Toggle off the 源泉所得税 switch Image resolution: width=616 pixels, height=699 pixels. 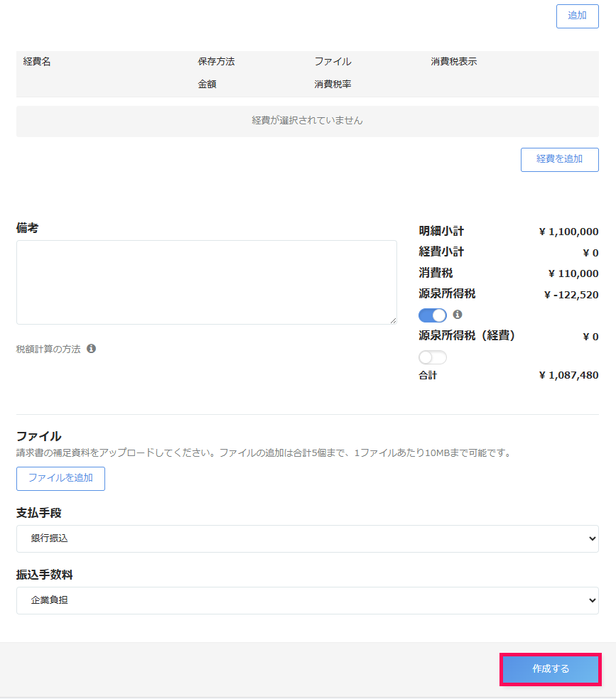[433, 315]
